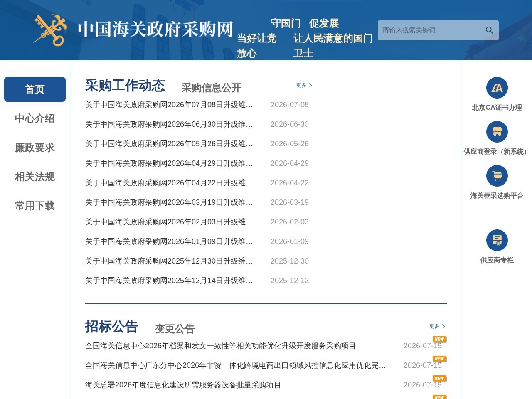532x399 pixels.
Task: Open notice for 2026年04月22日升级维护
Action: click(x=169, y=183)
